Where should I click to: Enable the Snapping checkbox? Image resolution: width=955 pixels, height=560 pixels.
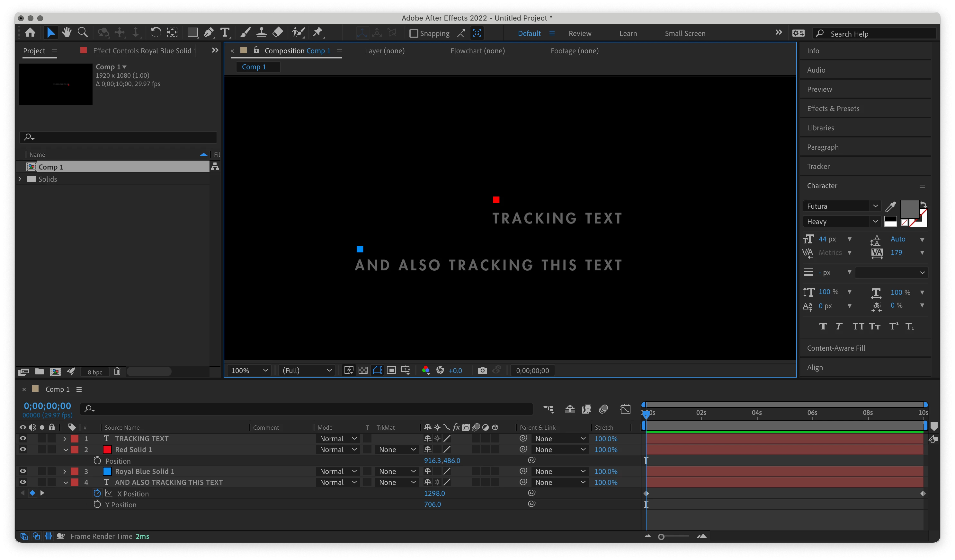tap(414, 34)
